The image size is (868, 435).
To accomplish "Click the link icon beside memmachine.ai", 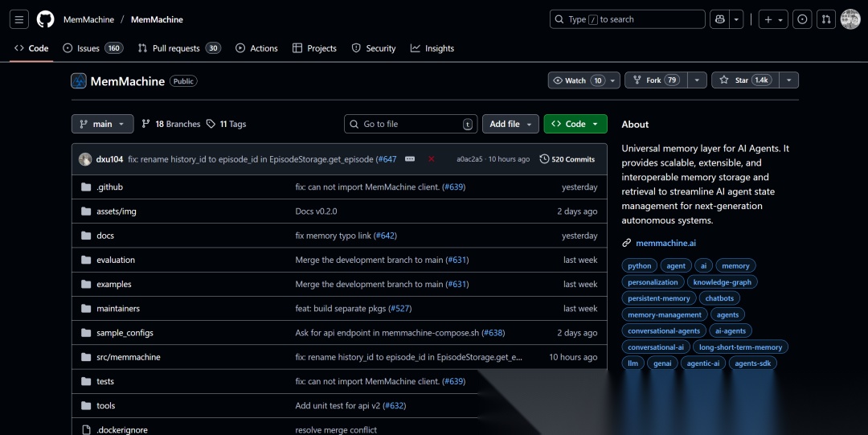I will 627,244.
